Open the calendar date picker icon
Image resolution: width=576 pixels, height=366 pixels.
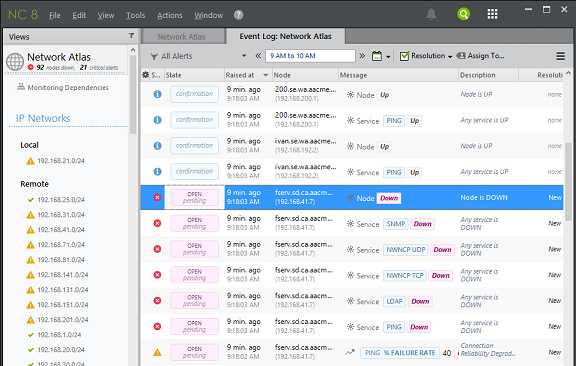(377, 56)
